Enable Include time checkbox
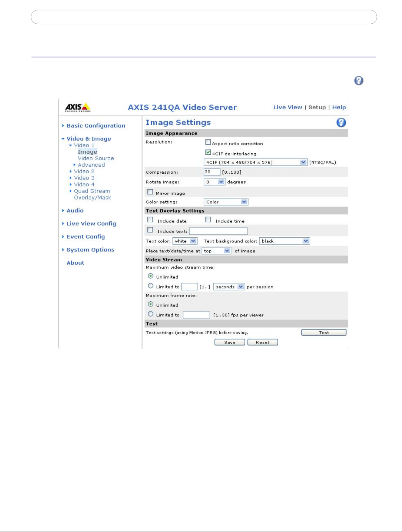 pyautogui.click(x=208, y=220)
